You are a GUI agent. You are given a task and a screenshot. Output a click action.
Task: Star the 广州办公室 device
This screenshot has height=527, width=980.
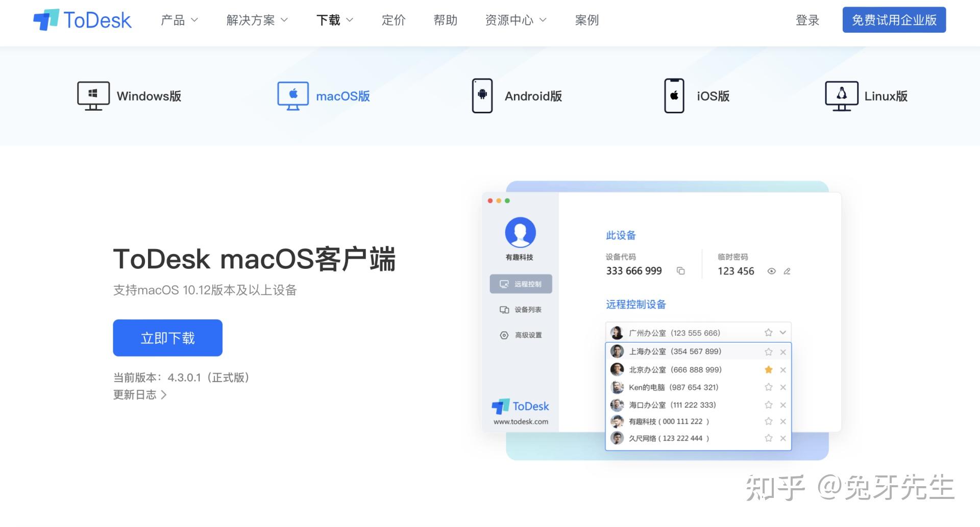769,333
